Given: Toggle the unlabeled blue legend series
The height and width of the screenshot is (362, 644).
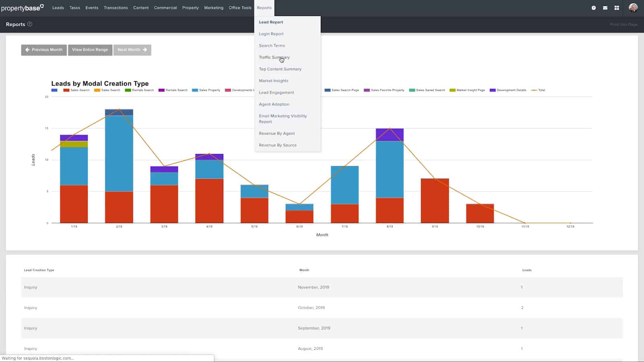Looking at the screenshot, I should click(54, 90).
